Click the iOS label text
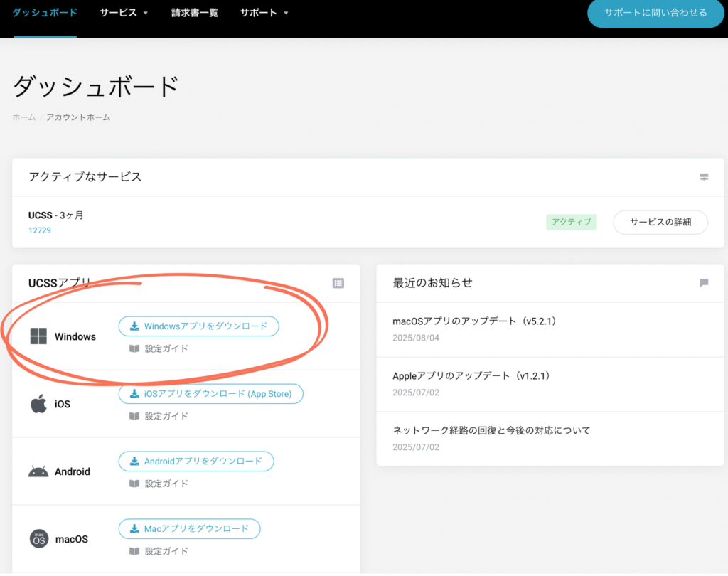Viewport: 728px width, 576px height. point(63,404)
